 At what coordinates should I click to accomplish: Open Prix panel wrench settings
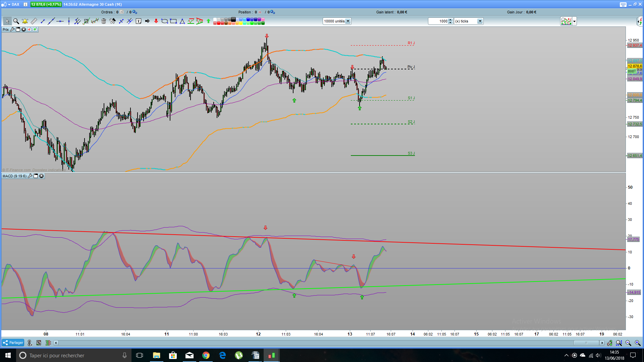pyautogui.click(x=12, y=29)
